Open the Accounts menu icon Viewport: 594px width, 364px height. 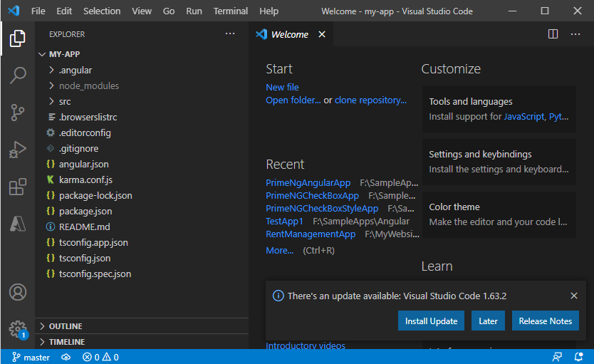coord(17,292)
